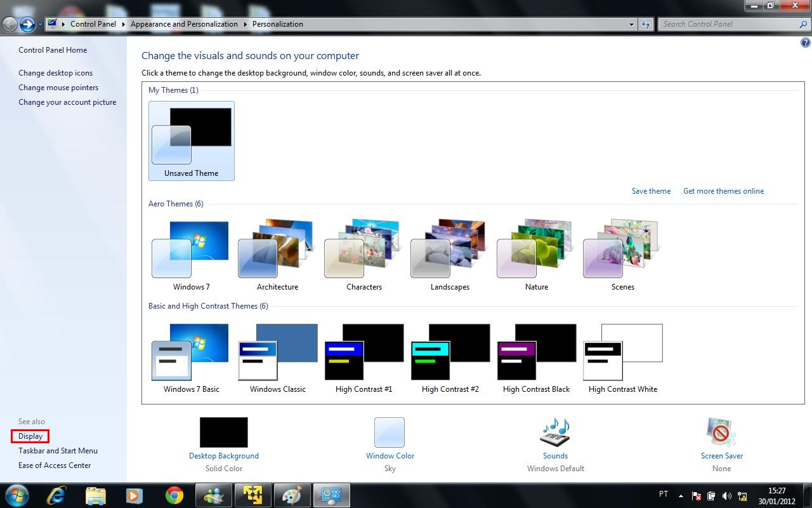
Task: Choose the High Contrast #2 theme
Action: pyautogui.click(x=450, y=358)
